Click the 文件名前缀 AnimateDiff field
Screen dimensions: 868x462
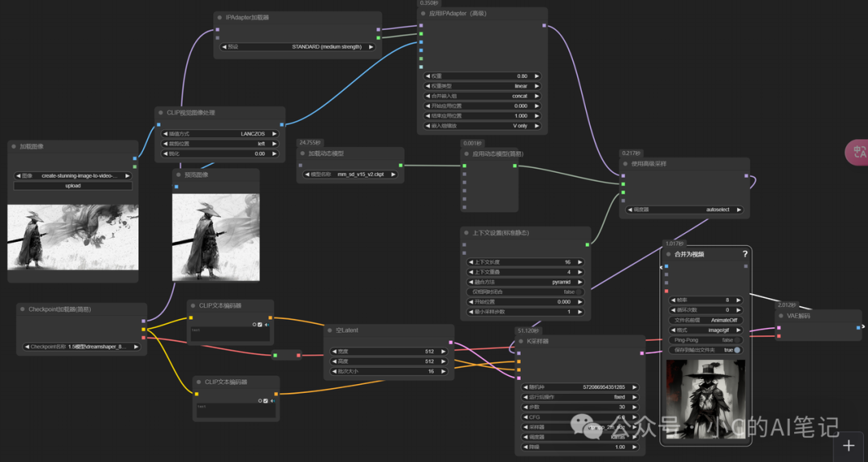706,321
